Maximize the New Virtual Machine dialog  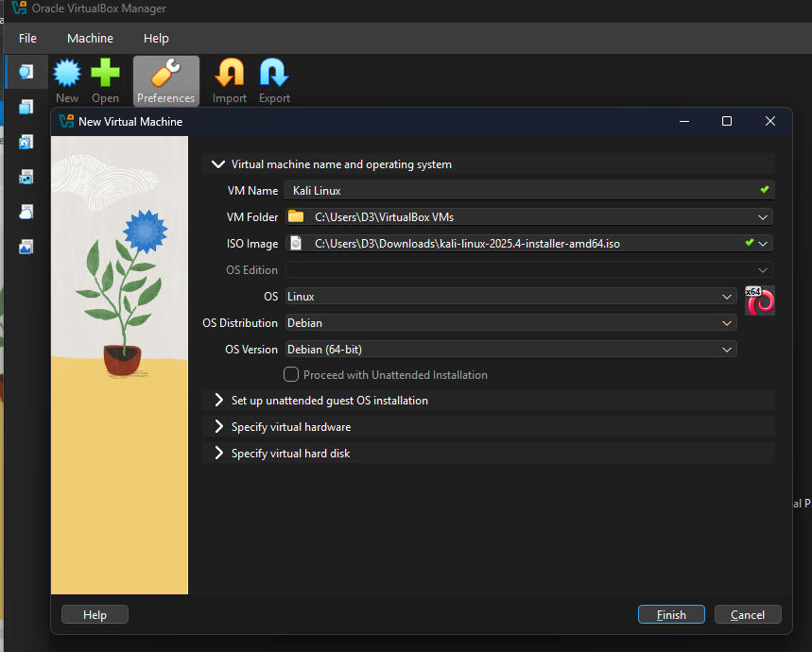coord(727,121)
